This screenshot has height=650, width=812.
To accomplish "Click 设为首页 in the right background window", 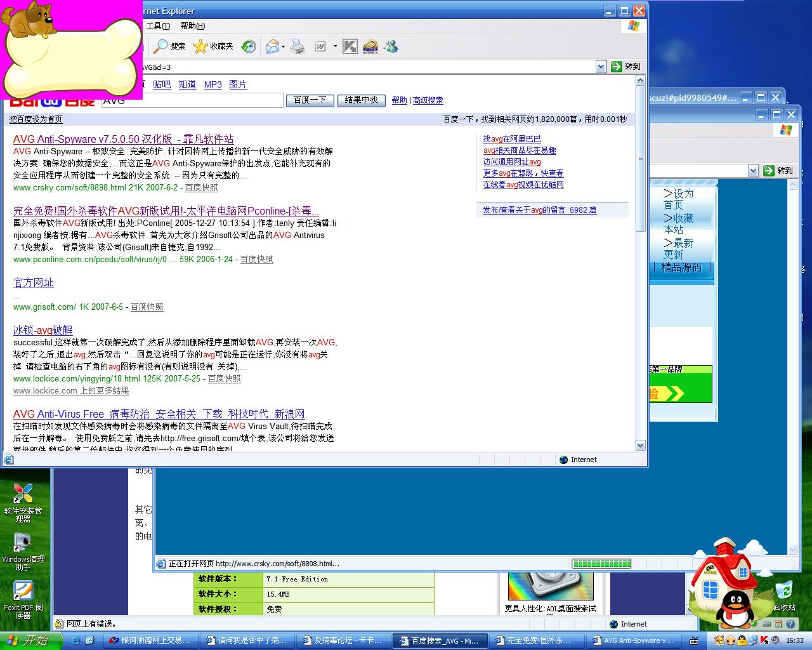I will [x=679, y=199].
